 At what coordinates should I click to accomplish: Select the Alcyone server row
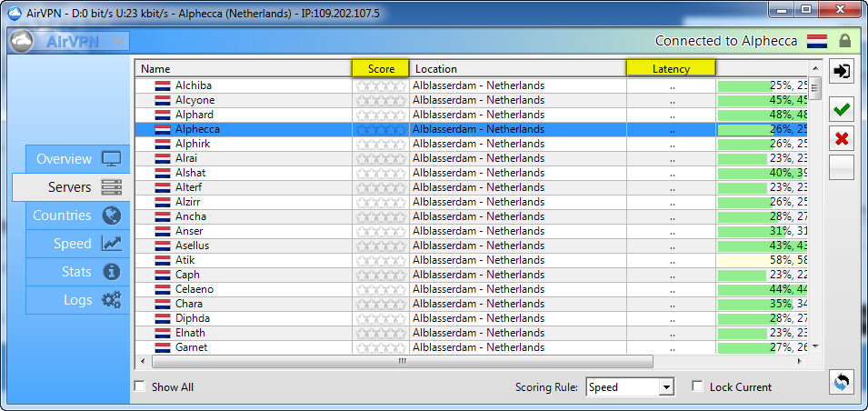471,100
